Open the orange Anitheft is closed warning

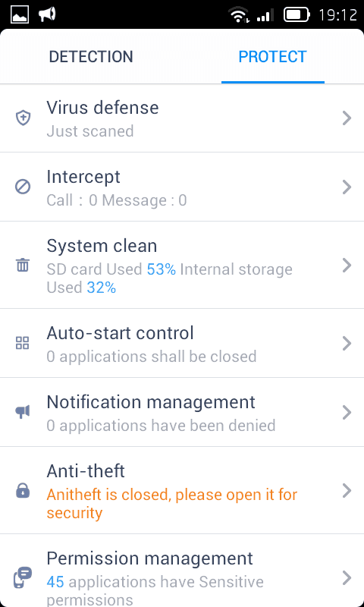172,504
